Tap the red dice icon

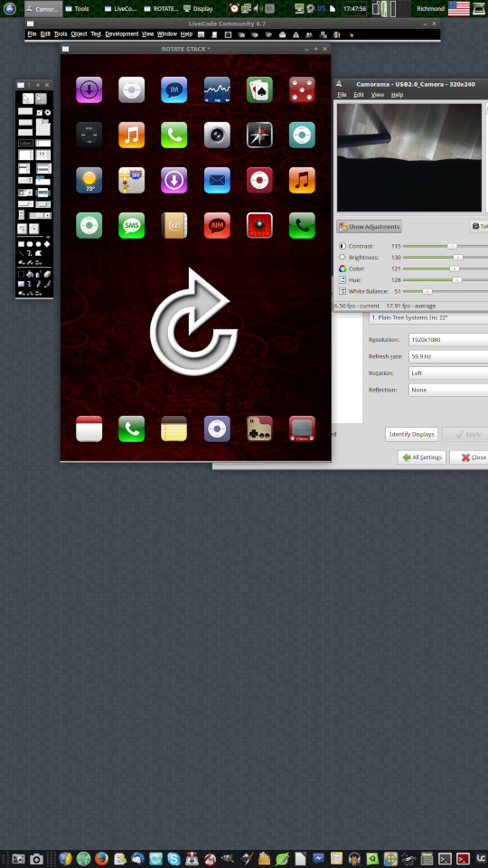coord(302,90)
